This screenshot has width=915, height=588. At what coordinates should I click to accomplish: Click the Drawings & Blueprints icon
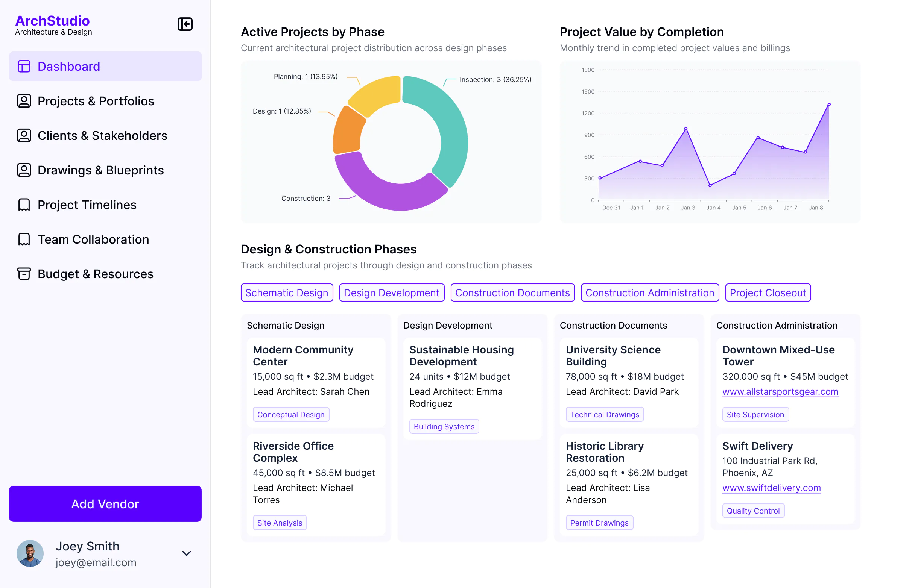(24, 170)
